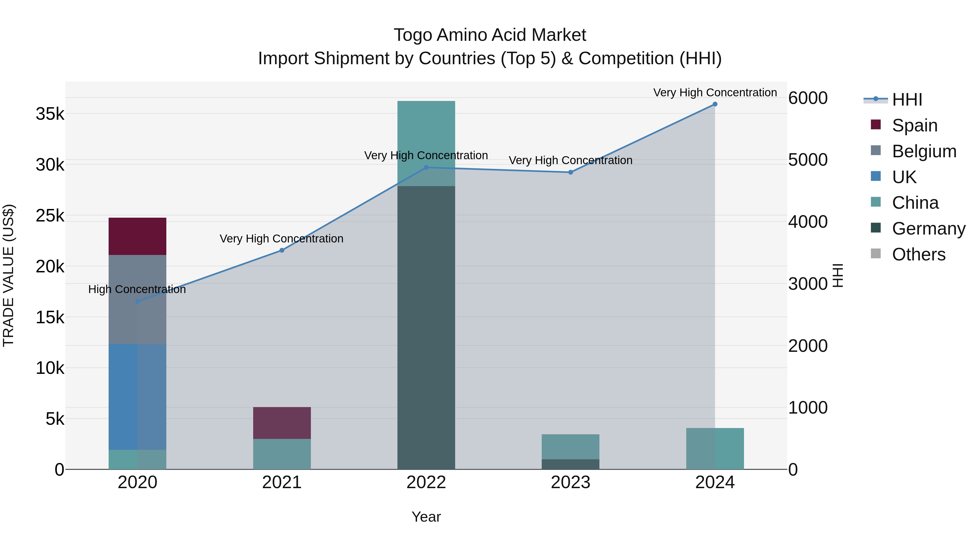
Task: Select the Spain segment in 2021 bar
Action: (x=282, y=423)
